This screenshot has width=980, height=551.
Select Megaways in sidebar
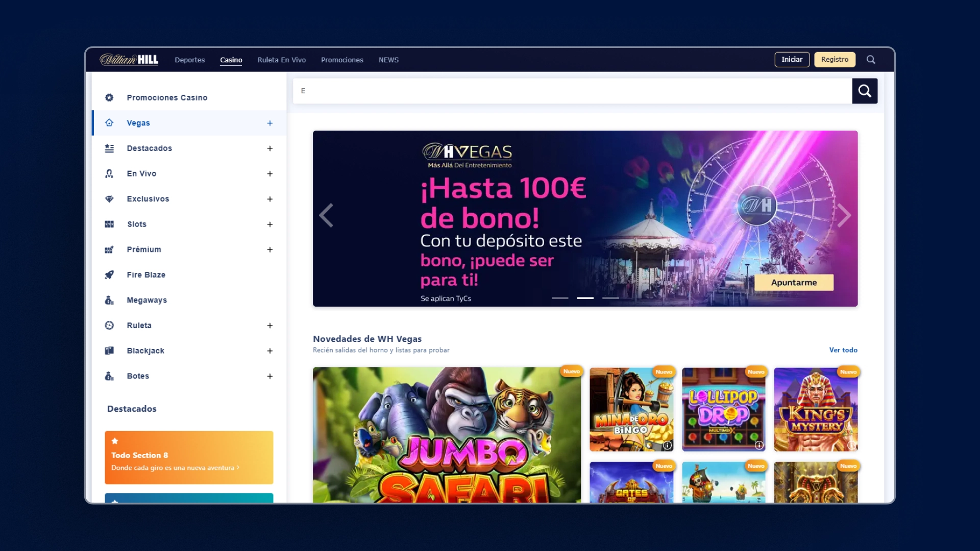[147, 300]
